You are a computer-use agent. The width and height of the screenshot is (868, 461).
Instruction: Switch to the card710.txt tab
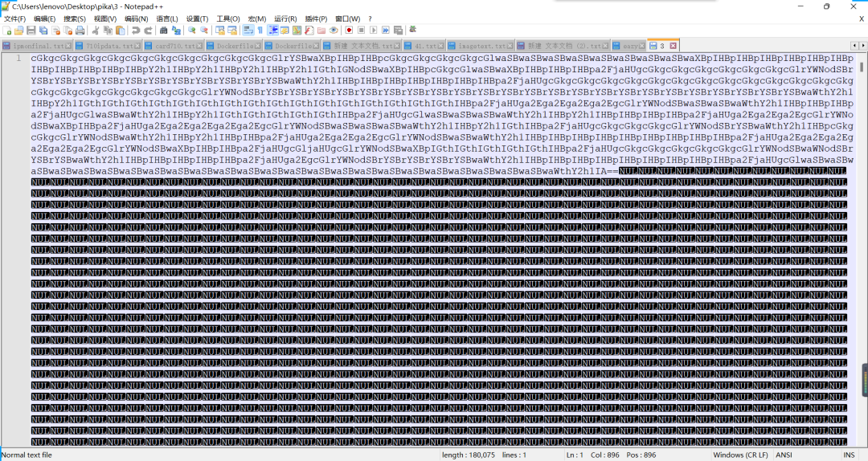[x=174, y=46]
